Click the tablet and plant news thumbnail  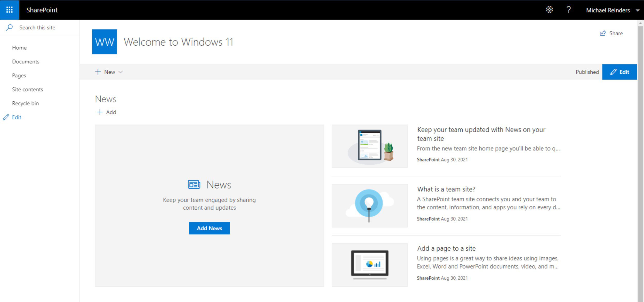[x=369, y=146]
